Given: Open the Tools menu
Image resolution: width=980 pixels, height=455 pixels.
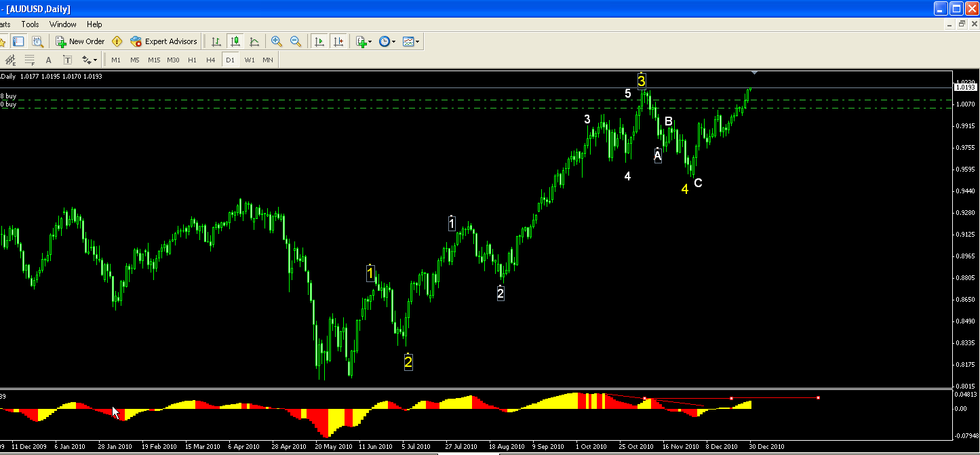Looking at the screenshot, I should tap(30, 24).
